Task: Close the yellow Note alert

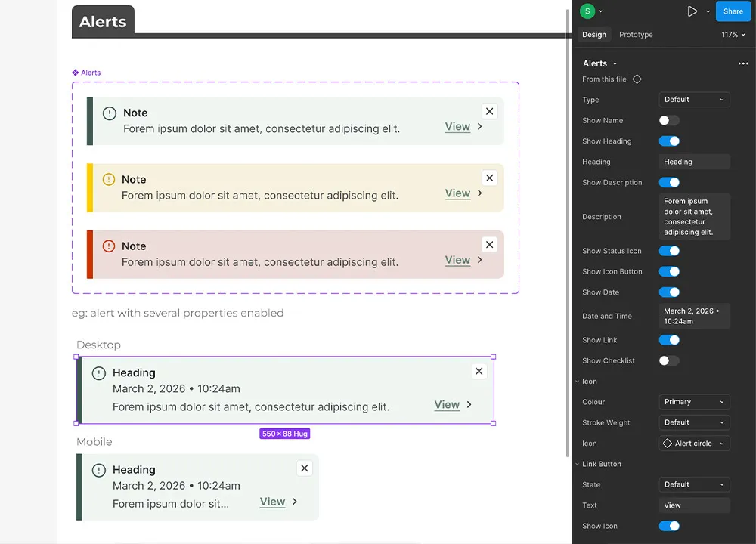Action: (x=489, y=178)
